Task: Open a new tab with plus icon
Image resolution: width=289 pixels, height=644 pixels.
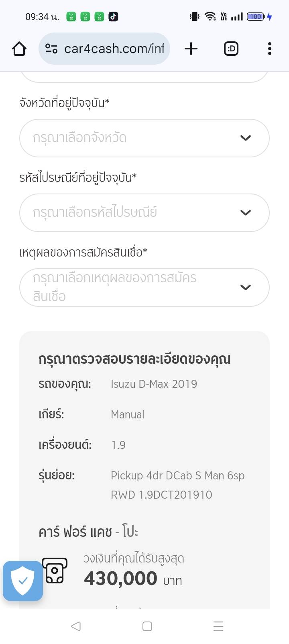Action: coord(191,49)
